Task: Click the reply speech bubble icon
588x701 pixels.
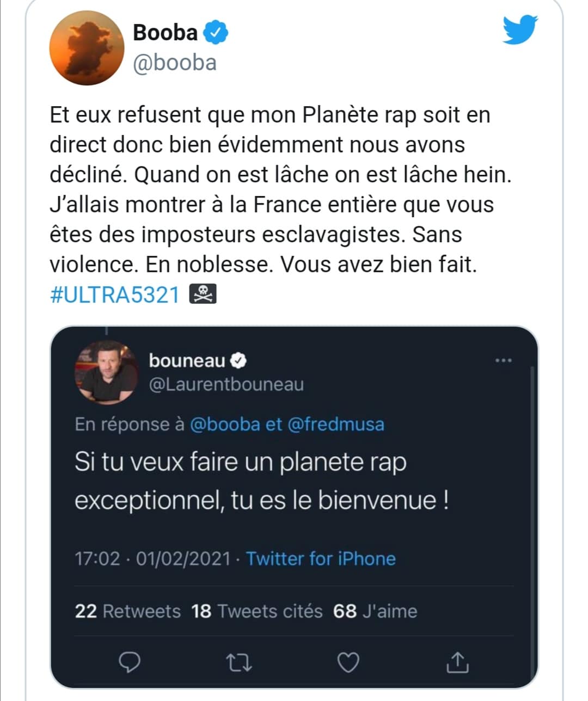Action: click(130, 662)
